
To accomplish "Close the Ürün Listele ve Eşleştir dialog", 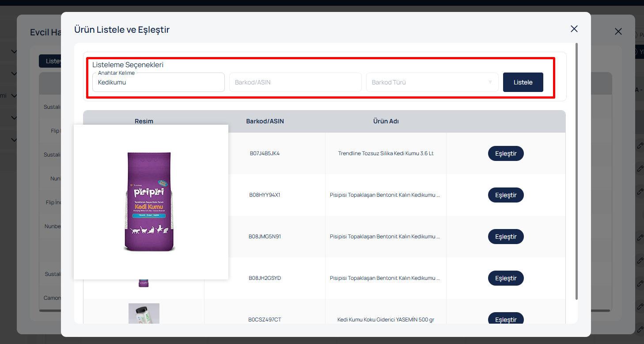I will (574, 29).
